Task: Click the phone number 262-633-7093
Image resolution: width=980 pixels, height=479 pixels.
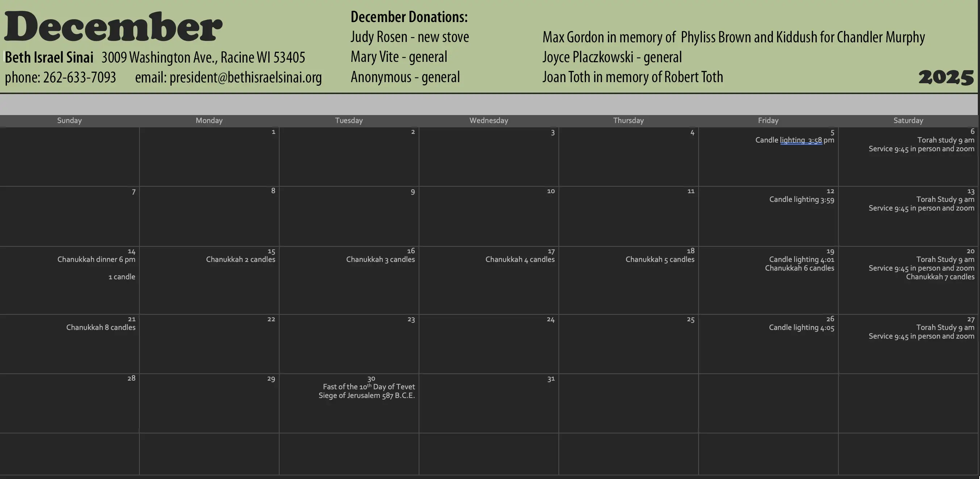Action: 79,77
